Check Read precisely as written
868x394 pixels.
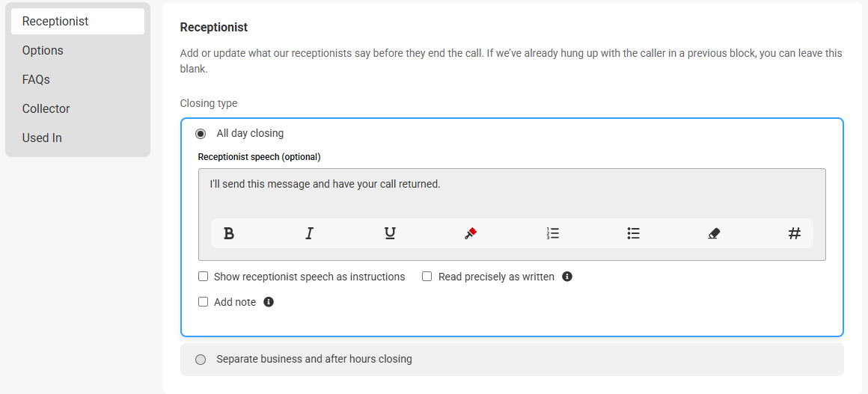click(427, 276)
